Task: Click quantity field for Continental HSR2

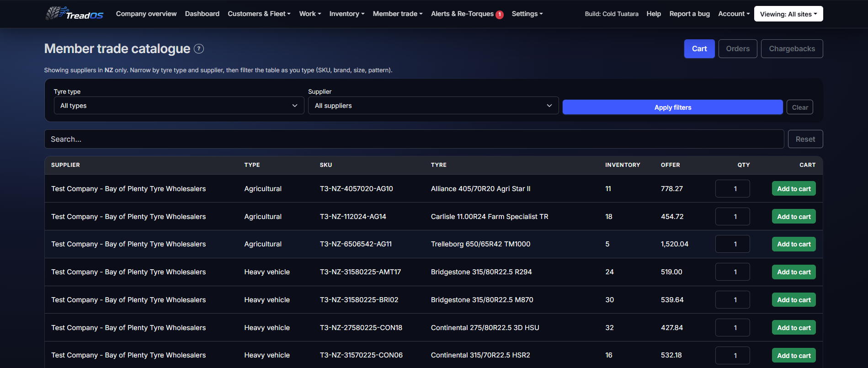Action: (x=732, y=355)
